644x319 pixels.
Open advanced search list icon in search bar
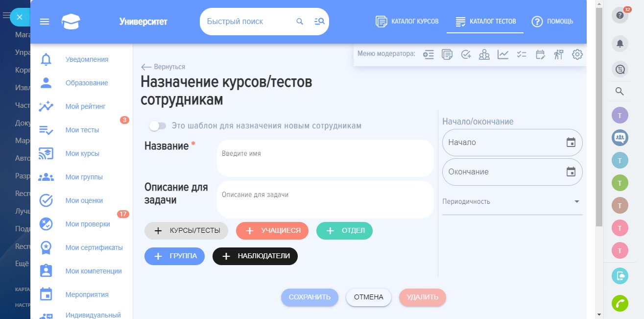[x=319, y=22]
